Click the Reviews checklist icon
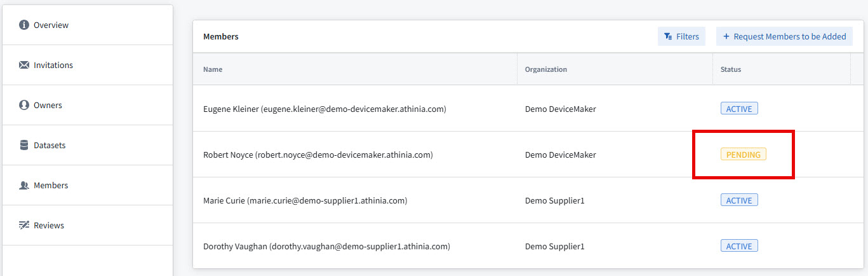 24,225
